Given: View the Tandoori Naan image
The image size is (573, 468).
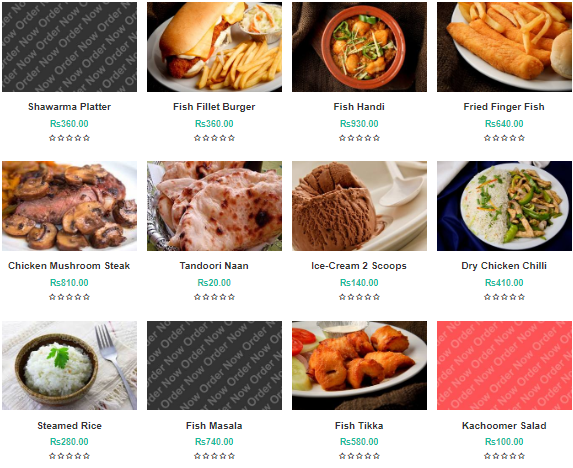Looking at the screenshot, I should 214,206.
